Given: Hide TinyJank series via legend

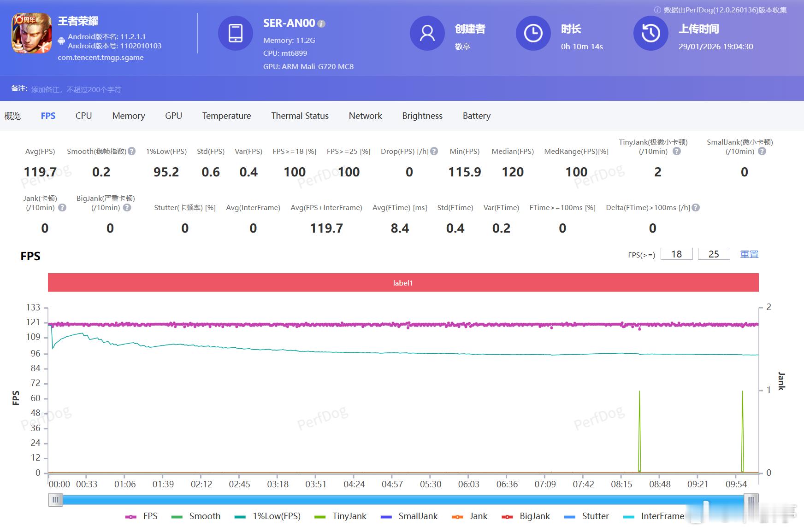Looking at the screenshot, I should coord(340,516).
